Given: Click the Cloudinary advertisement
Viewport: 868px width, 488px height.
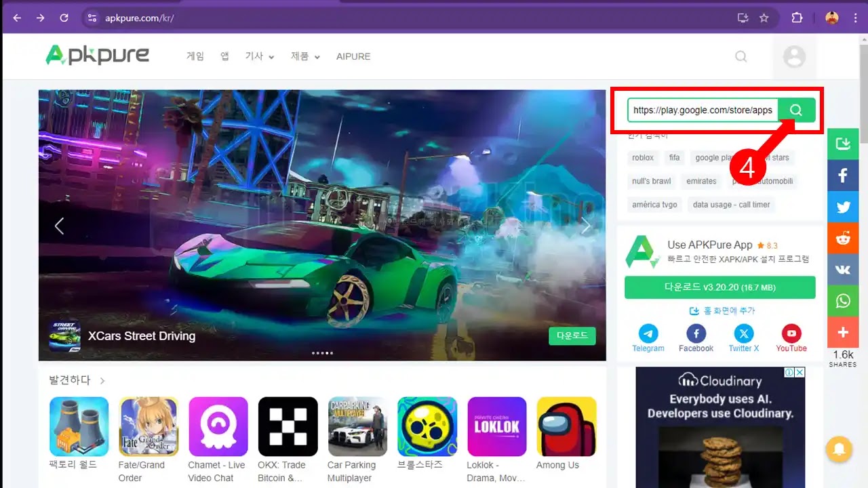Looking at the screenshot, I should 720,427.
